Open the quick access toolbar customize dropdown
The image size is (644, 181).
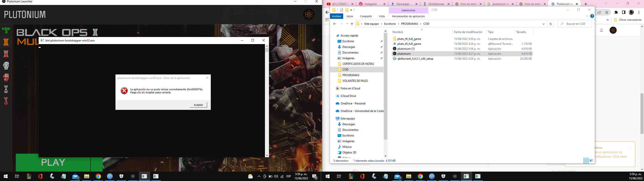351,10
